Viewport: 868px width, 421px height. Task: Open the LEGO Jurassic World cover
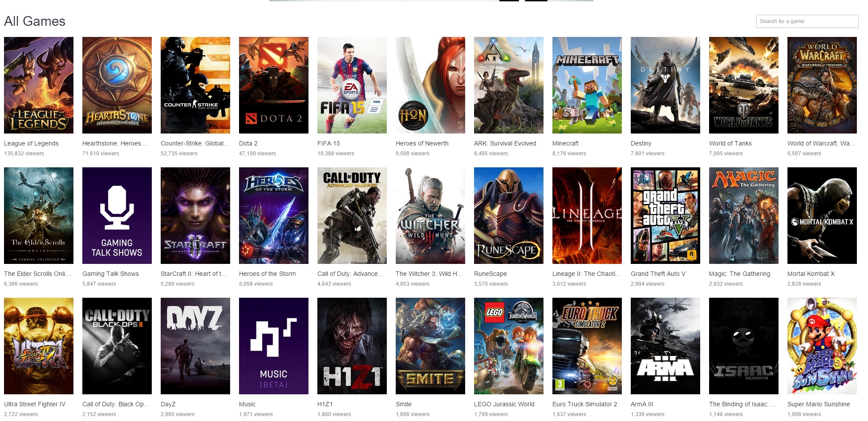509,346
